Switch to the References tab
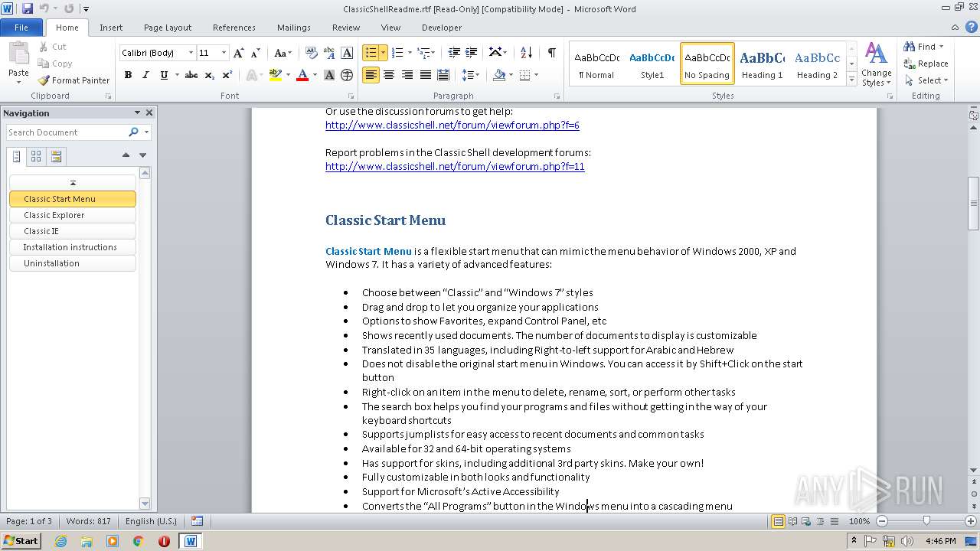This screenshot has width=980, height=551. [234, 28]
